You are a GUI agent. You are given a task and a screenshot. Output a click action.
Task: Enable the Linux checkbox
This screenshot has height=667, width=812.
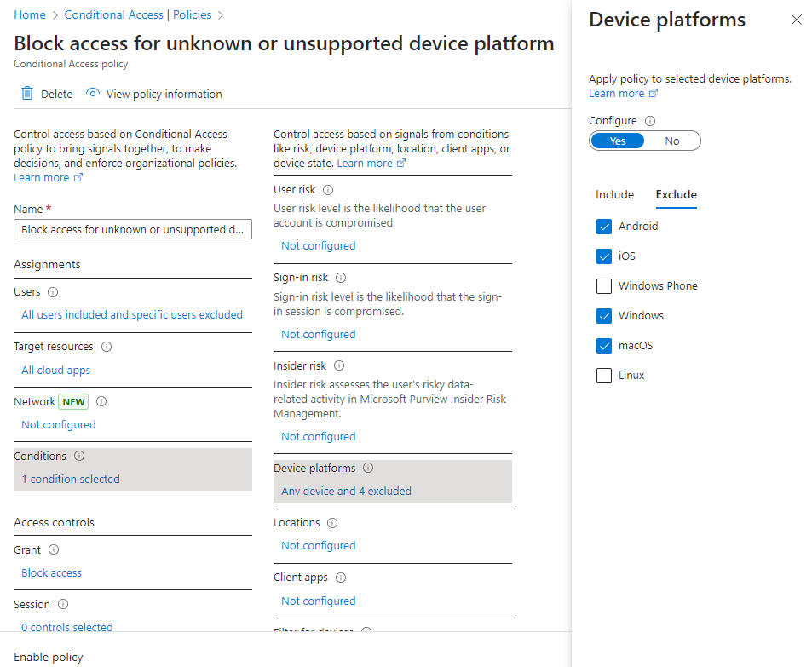coord(604,376)
